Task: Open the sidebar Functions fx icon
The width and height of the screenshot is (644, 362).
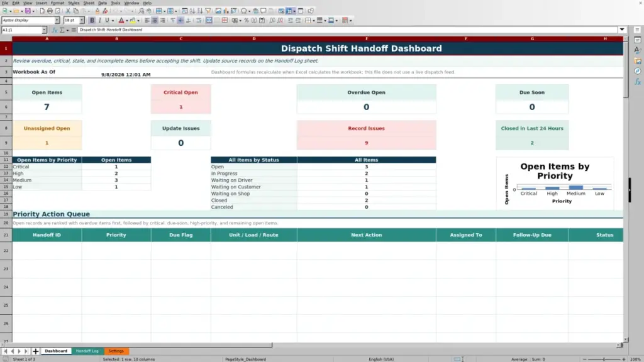Action: click(x=638, y=82)
